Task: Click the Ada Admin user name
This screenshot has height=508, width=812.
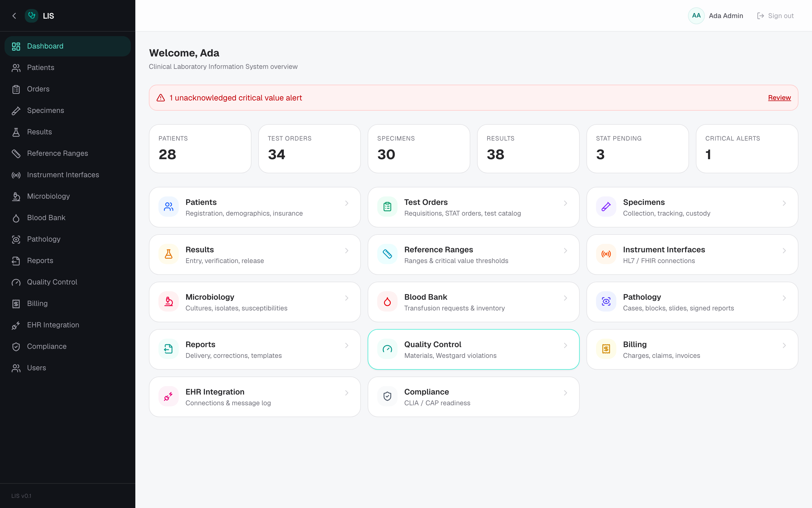Action: tap(726, 16)
